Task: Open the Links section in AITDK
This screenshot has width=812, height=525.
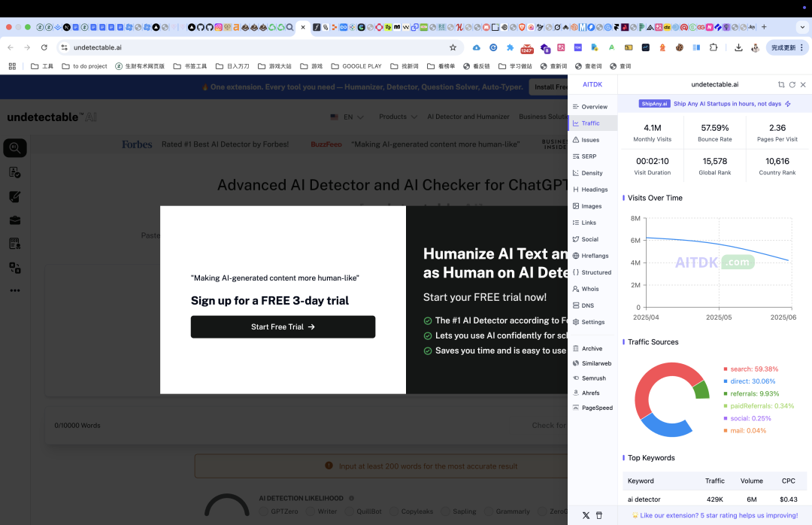Action: 584,223
